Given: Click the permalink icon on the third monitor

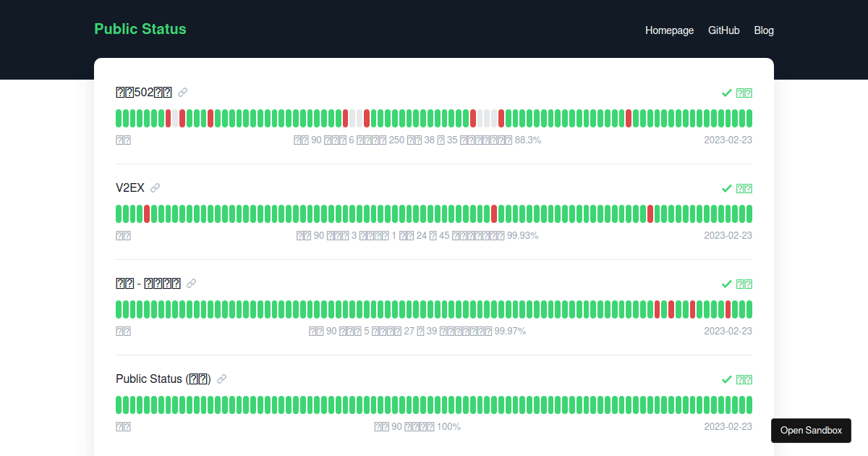Looking at the screenshot, I should [x=191, y=283].
